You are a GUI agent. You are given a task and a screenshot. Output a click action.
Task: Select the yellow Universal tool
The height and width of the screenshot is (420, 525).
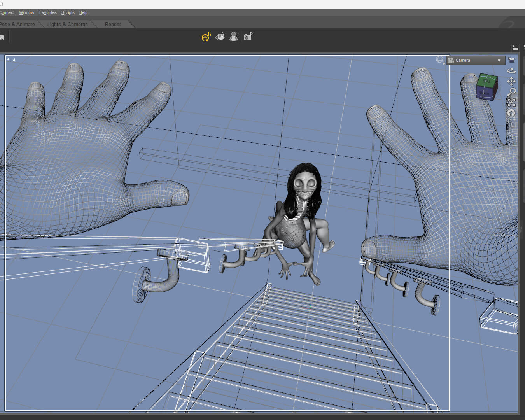click(x=206, y=37)
